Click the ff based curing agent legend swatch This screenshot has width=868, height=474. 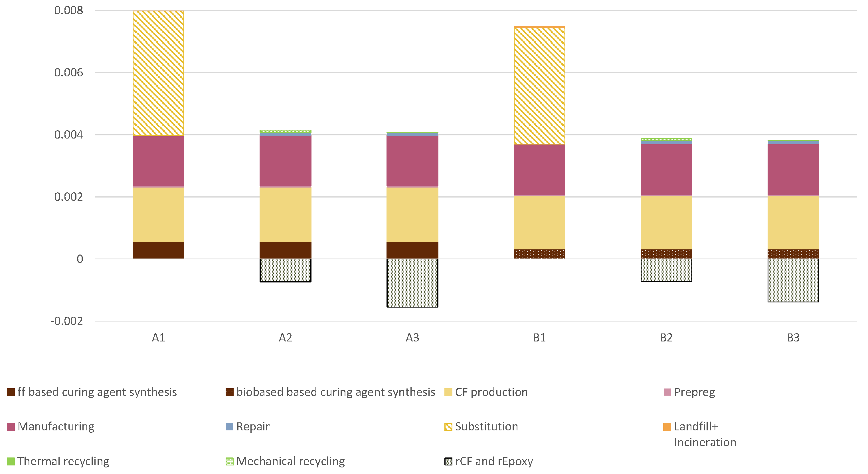tap(11, 392)
